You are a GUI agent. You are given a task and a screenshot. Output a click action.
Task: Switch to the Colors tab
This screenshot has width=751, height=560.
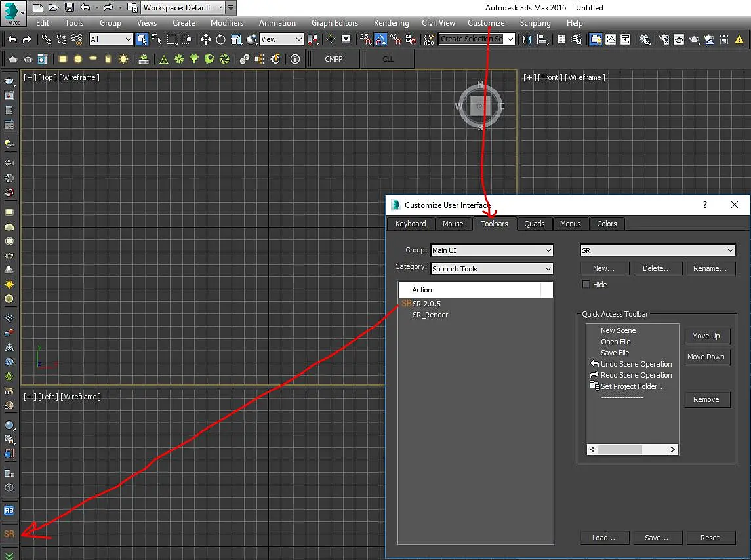point(606,224)
